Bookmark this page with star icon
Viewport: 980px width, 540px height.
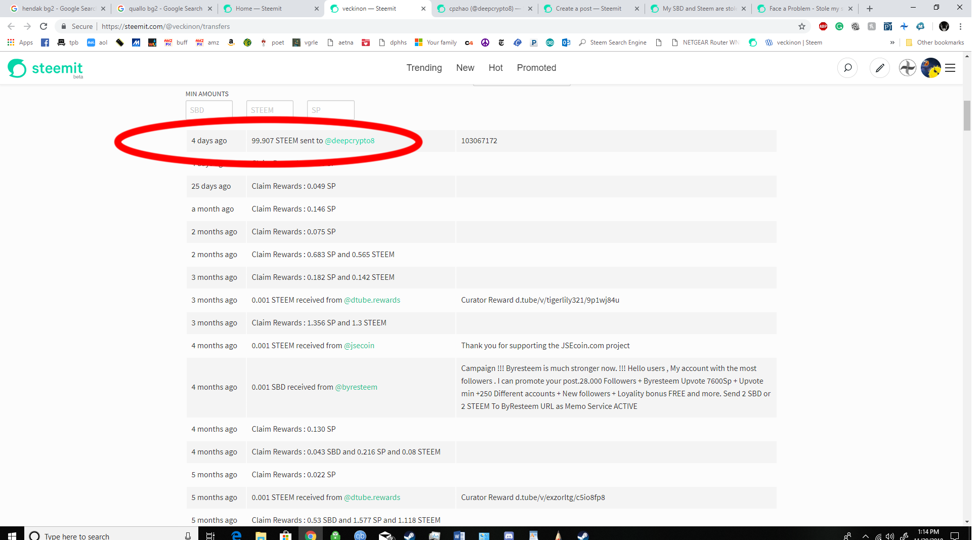tap(802, 26)
